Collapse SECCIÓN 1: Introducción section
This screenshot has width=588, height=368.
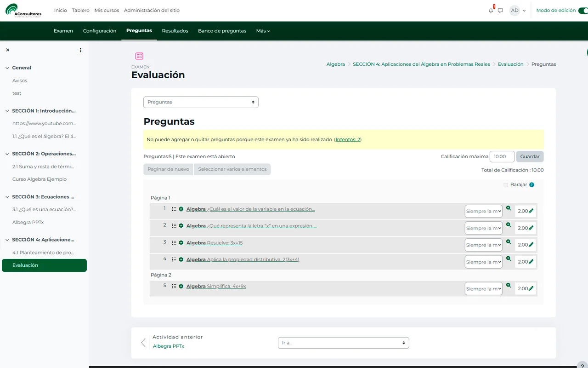point(7,111)
